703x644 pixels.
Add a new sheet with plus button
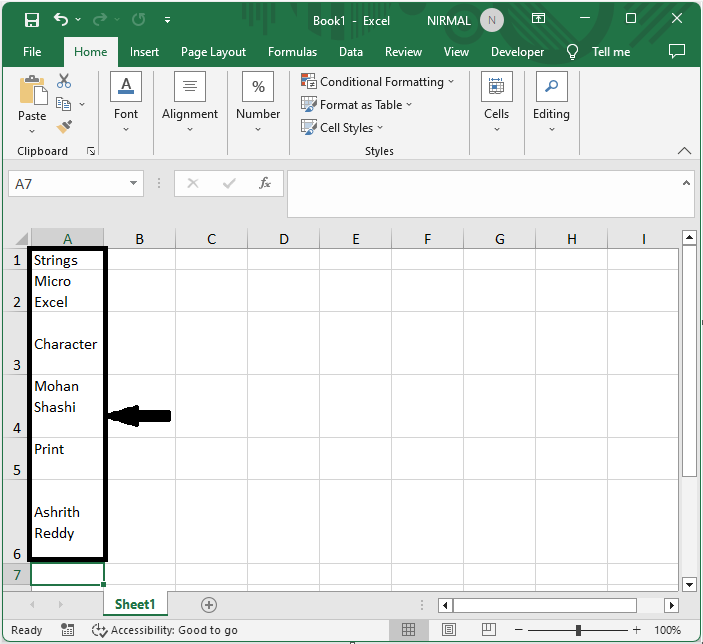tap(208, 605)
